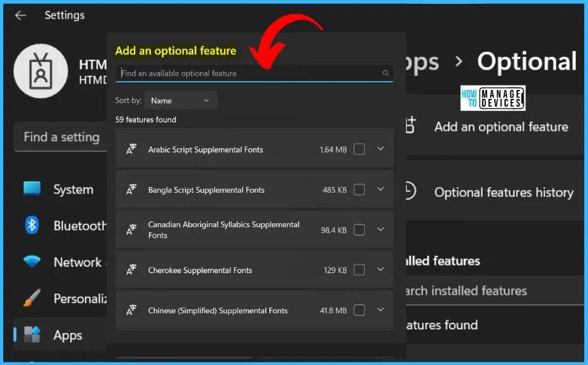Screen dimensions: 588x365
Task: Click the 59 features found text
Action: pyautogui.click(x=145, y=120)
